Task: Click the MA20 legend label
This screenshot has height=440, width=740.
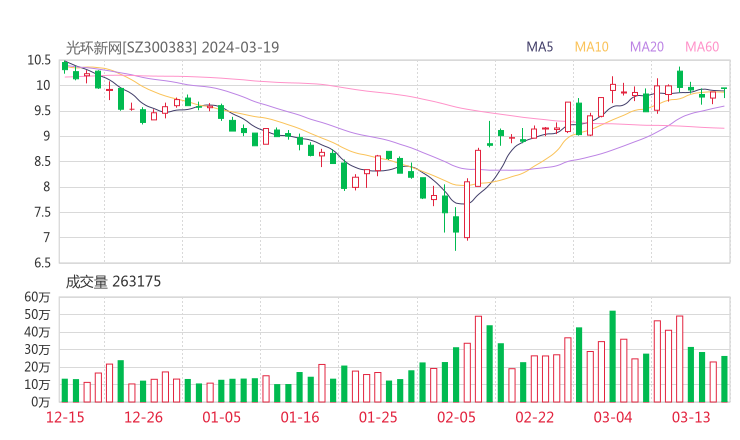Action: 647,47
